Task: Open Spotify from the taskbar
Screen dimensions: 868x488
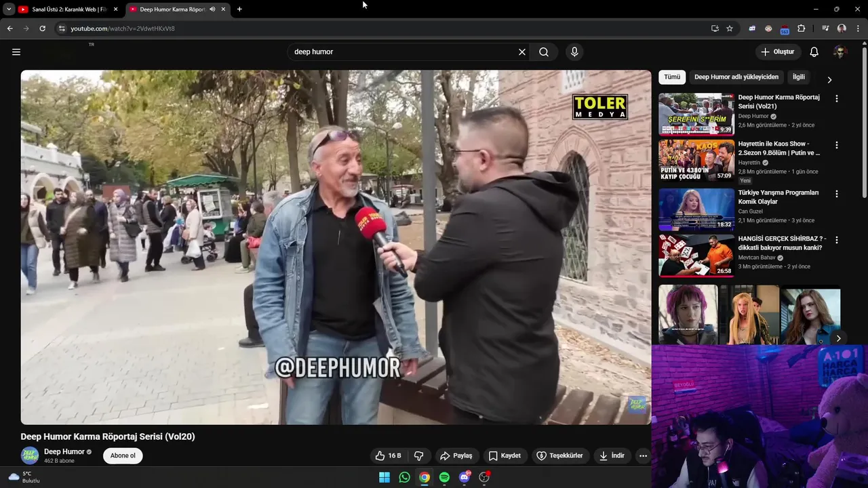Action: click(444, 477)
